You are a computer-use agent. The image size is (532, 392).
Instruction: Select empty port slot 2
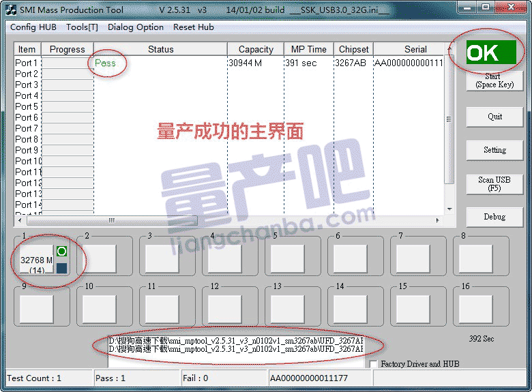pos(100,259)
